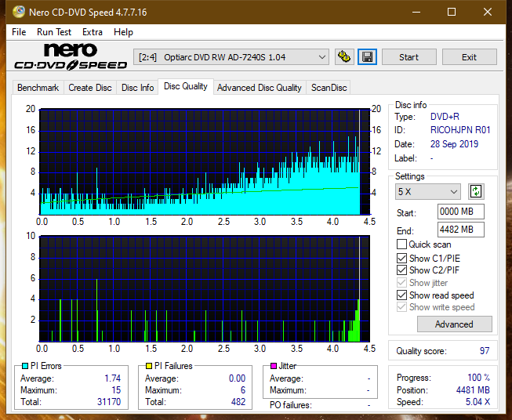Click PI Failures average 0.00
The image size is (512, 420).
(237, 378)
